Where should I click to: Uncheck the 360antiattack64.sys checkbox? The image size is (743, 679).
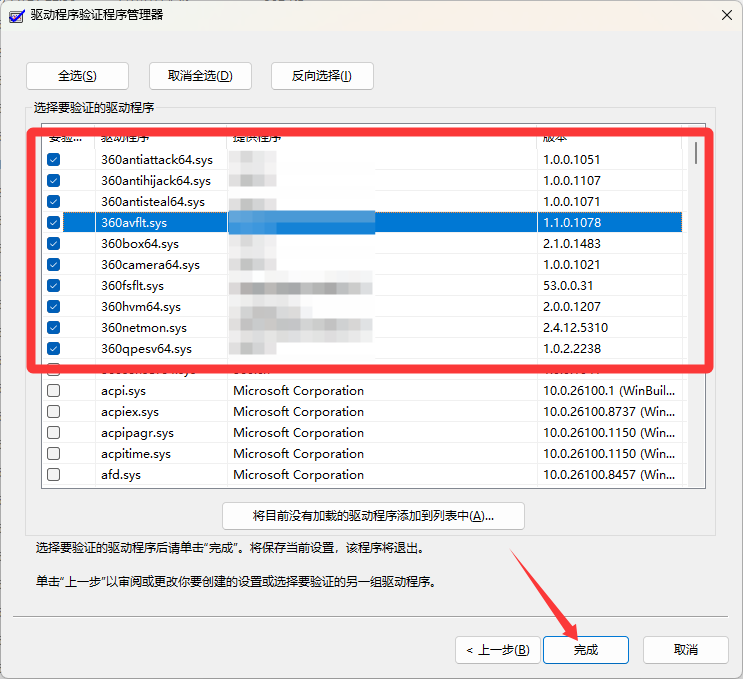coord(54,160)
